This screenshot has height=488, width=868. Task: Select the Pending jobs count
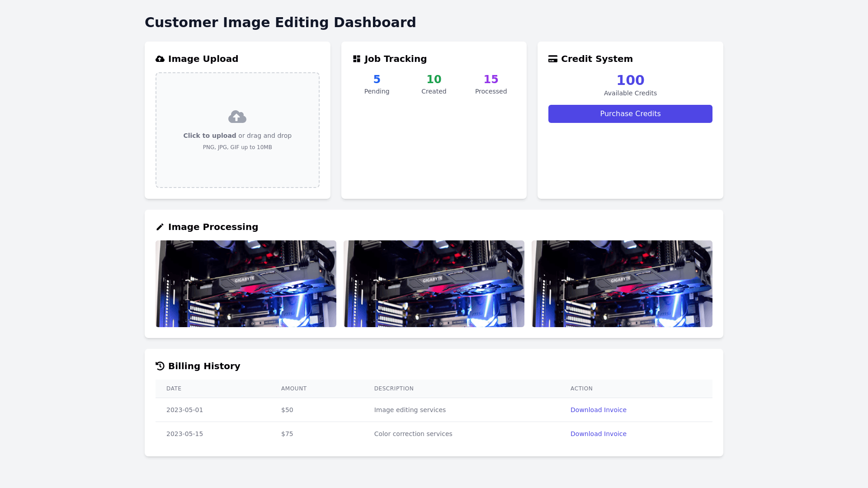pyautogui.click(x=377, y=80)
